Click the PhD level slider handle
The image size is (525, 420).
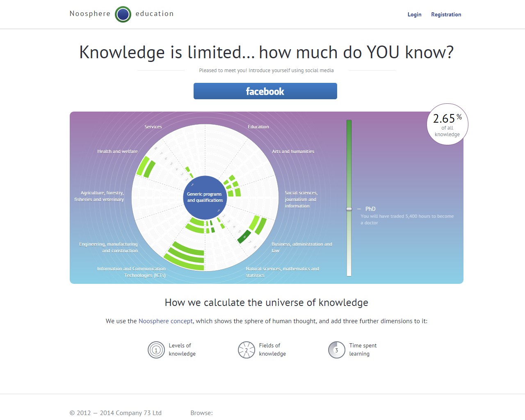click(349, 209)
